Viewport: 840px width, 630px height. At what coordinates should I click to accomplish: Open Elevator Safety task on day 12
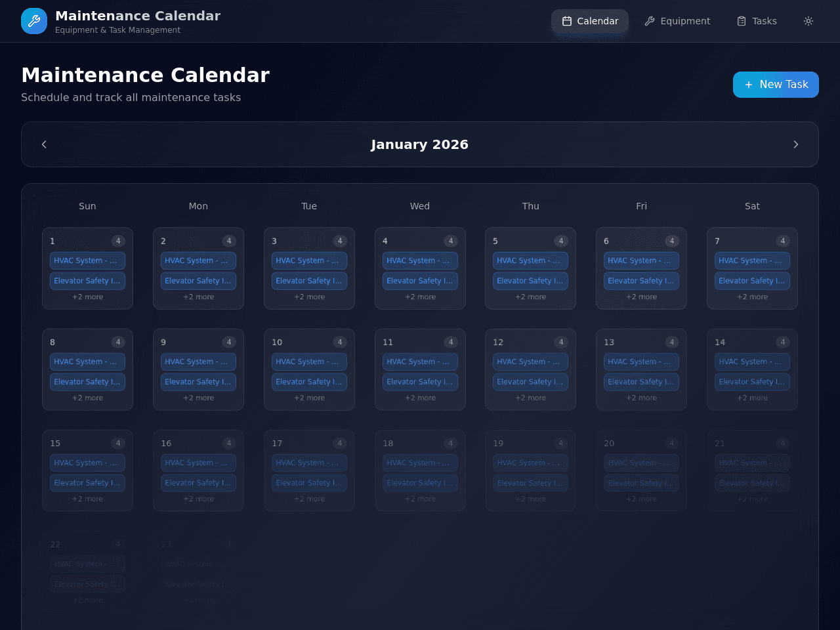pyautogui.click(x=530, y=382)
